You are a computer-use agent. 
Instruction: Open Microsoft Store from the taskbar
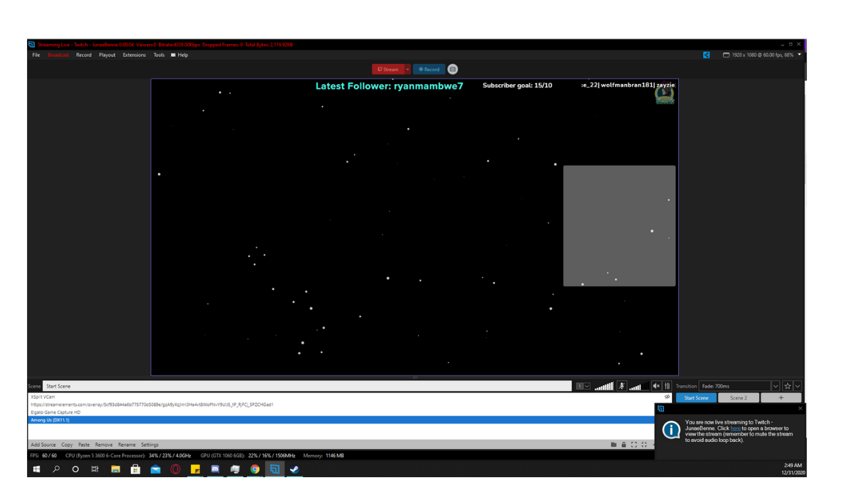(136, 469)
